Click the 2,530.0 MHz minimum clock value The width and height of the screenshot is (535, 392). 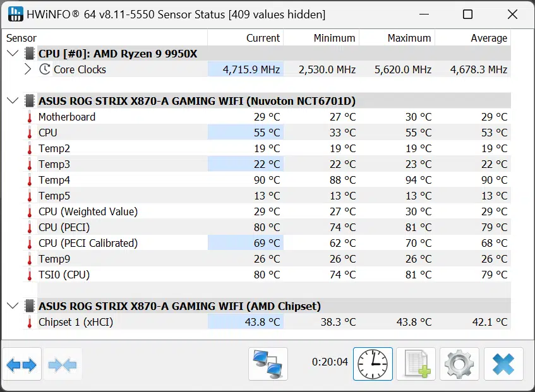click(327, 69)
